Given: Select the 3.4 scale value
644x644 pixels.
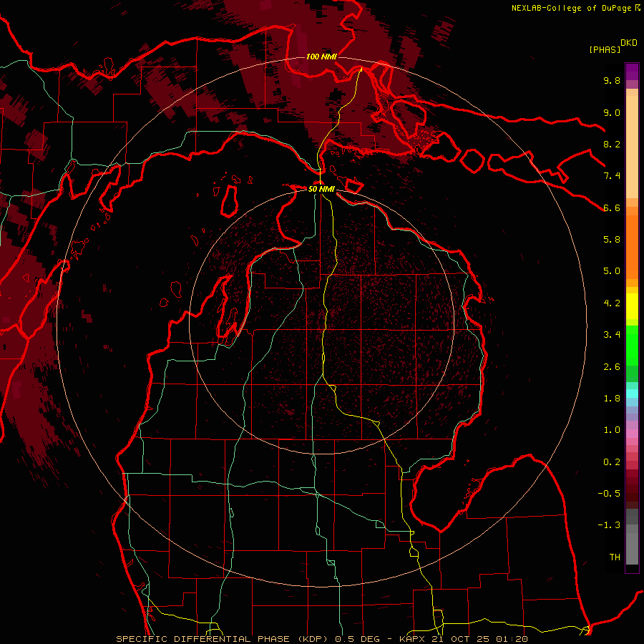Looking at the screenshot, I should (x=612, y=335).
